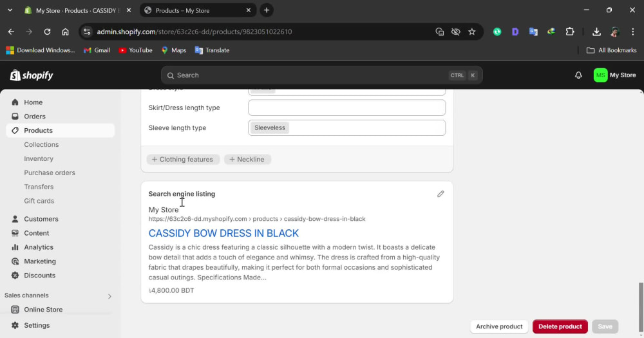Open the Extensions puzzle icon
Screen dimensions: 644x338
(x=570, y=32)
